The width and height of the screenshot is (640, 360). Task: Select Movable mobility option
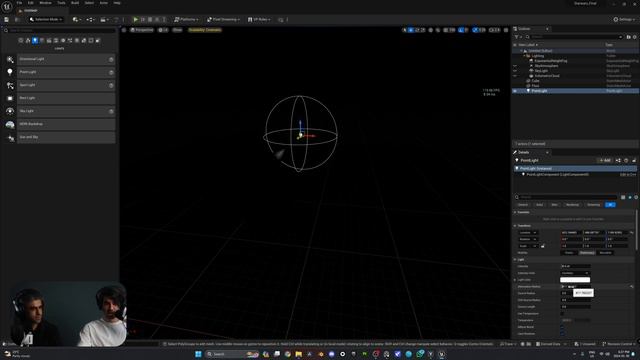point(605,253)
